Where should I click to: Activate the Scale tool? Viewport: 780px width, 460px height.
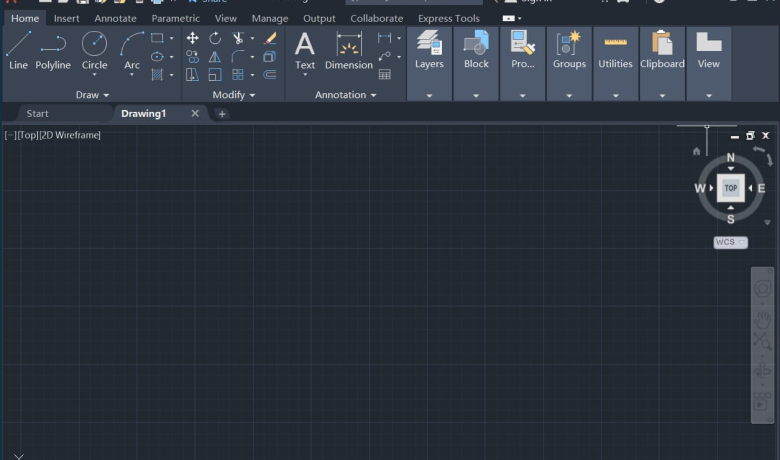(215, 75)
